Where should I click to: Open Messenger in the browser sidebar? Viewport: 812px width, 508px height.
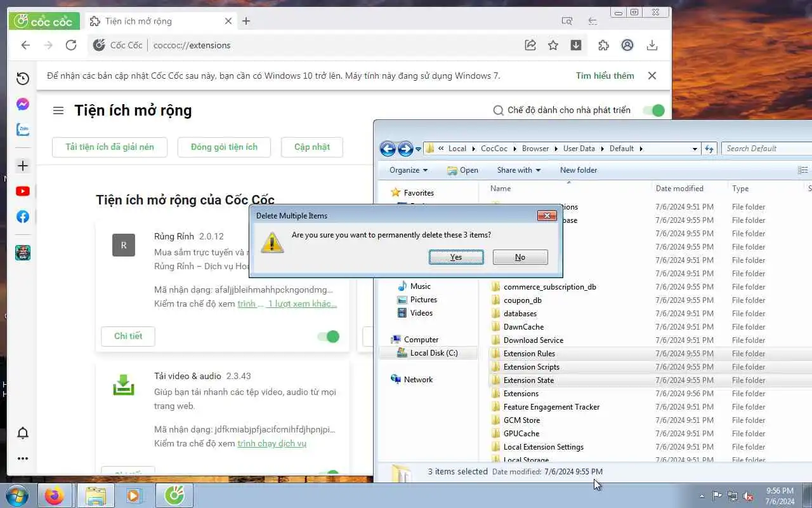click(23, 104)
